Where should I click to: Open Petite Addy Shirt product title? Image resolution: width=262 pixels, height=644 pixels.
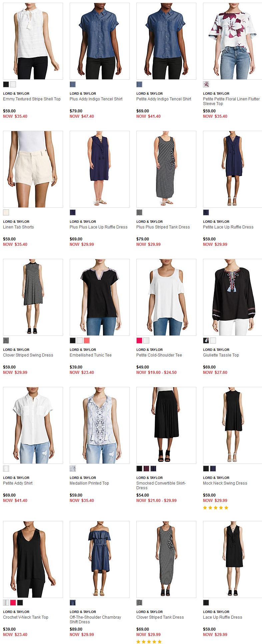[18, 483]
